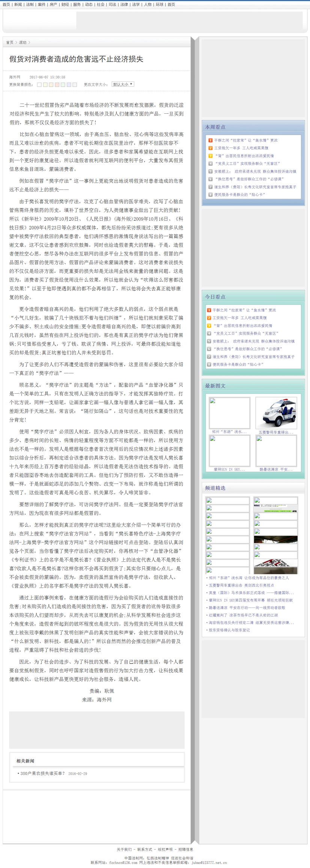310x868 pixels.
Task: Click the broken image above 摩拜SUN IN SKY
Action: [229, 451]
